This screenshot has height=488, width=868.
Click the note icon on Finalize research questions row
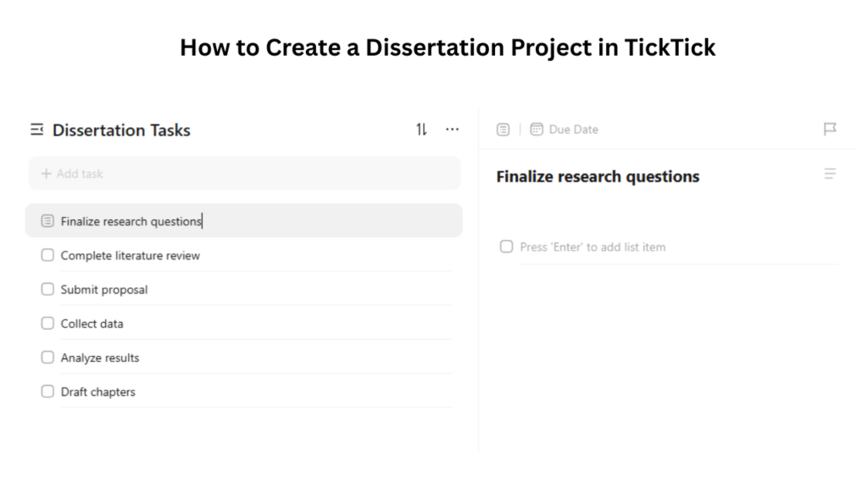pyautogui.click(x=47, y=220)
